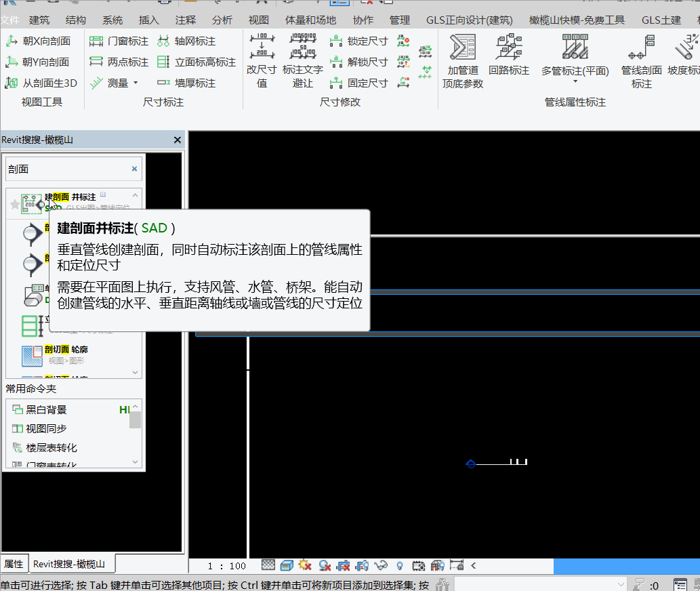Open the visual style control in view bar
This screenshot has width=700, height=591.
pyautogui.click(x=287, y=565)
